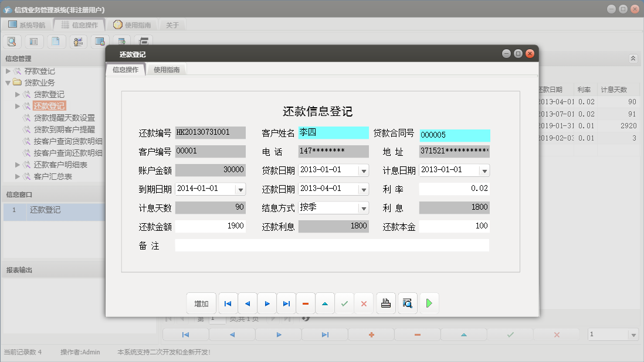Jump to first record using navigation control
This screenshot has height=362, width=644.
[228, 303]
